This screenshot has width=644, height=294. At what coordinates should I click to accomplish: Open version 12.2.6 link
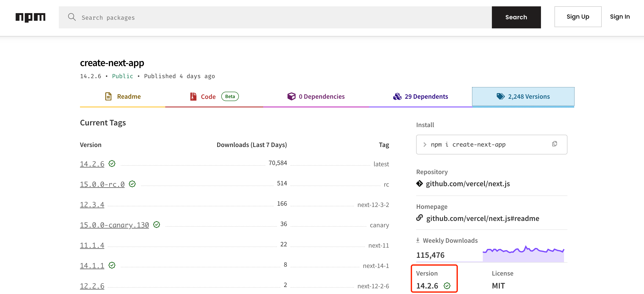pyautogui.click(x=92, y=286)
